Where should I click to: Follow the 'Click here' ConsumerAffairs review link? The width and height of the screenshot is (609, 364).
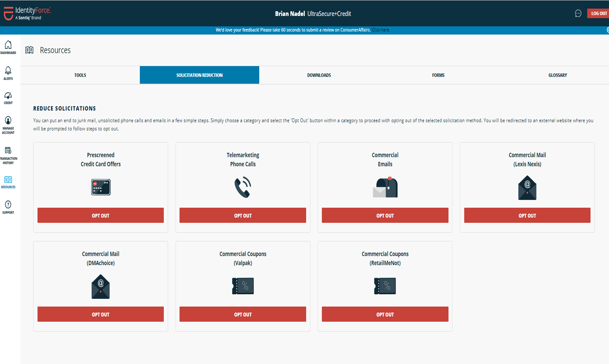coord(381,30)
